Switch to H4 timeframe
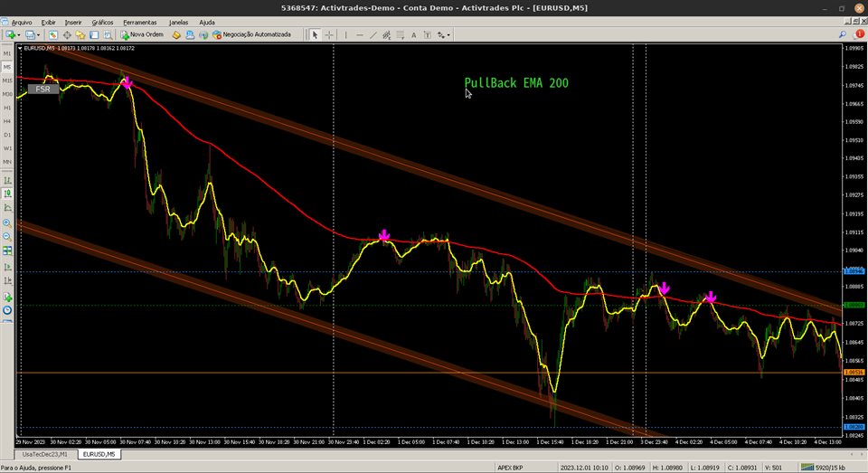The width and height of the screenshot is (868, 473). [x=7, y=121]
